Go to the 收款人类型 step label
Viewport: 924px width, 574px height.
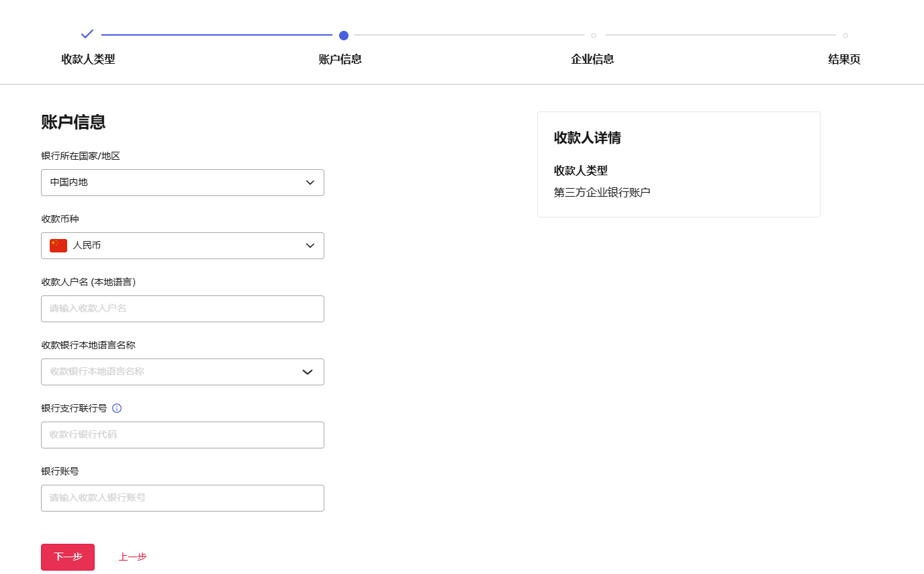(x=88, y=59)
